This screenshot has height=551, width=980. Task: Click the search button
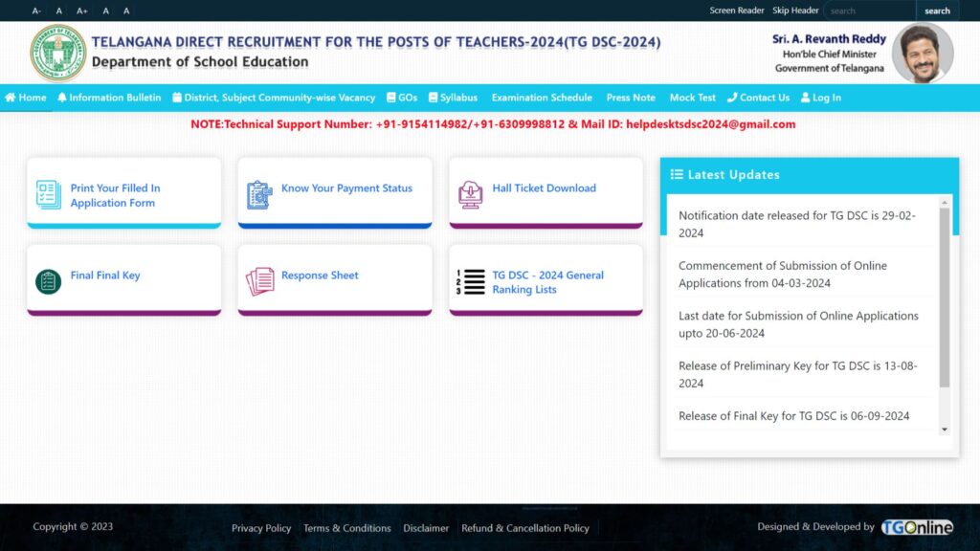pyautogui.click(x=937, y=11)
